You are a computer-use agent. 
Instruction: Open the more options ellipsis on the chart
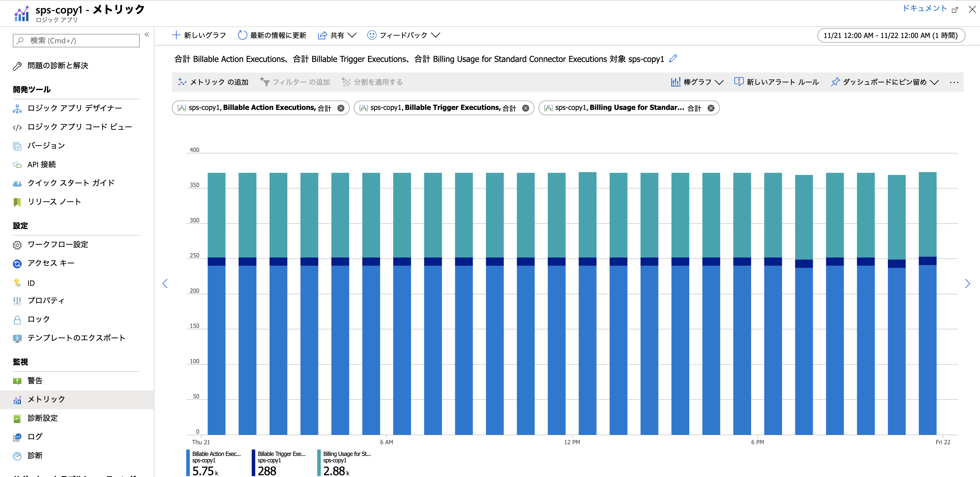(x=954, y=82)
